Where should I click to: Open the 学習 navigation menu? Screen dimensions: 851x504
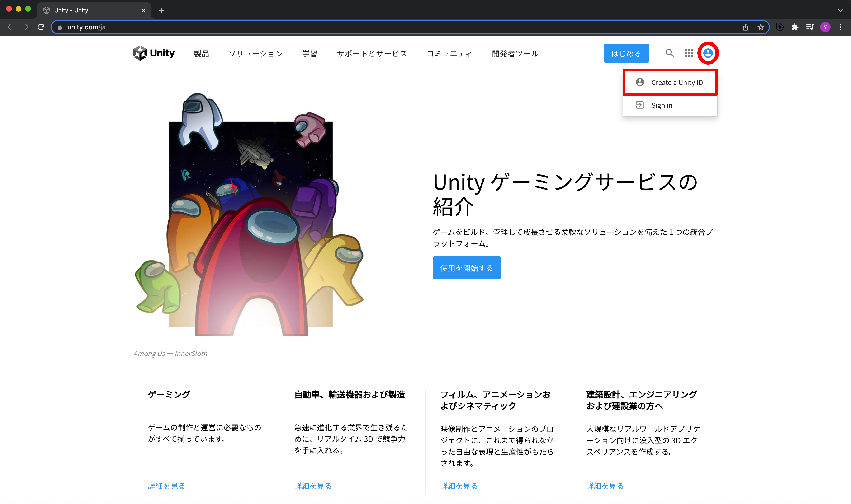pos(310,53)
